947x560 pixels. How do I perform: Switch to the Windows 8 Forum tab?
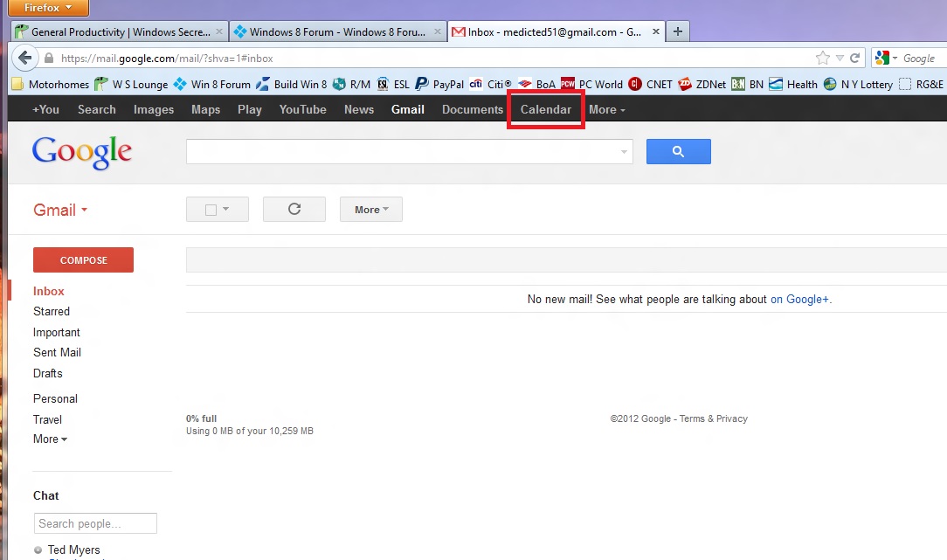coord(338,31)
